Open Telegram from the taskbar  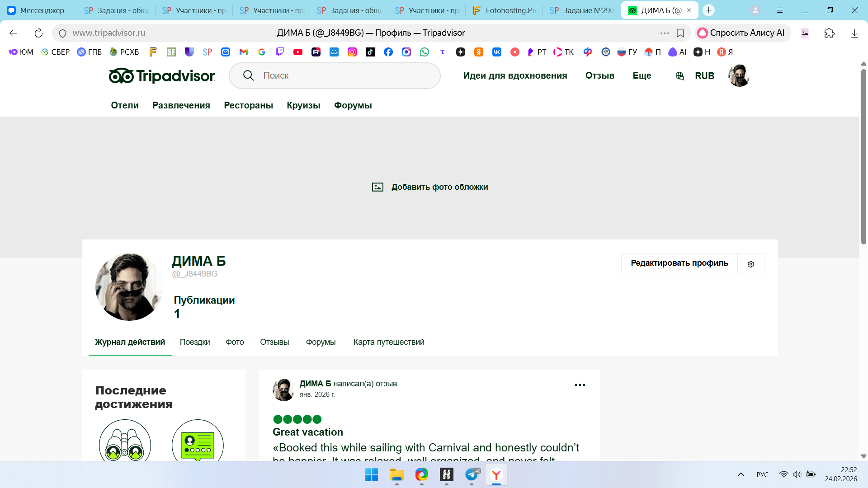tap(472, 474)
